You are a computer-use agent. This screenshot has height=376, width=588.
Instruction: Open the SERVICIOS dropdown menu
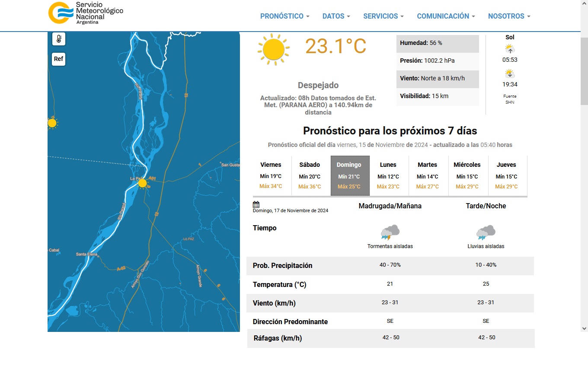point(383,16)
